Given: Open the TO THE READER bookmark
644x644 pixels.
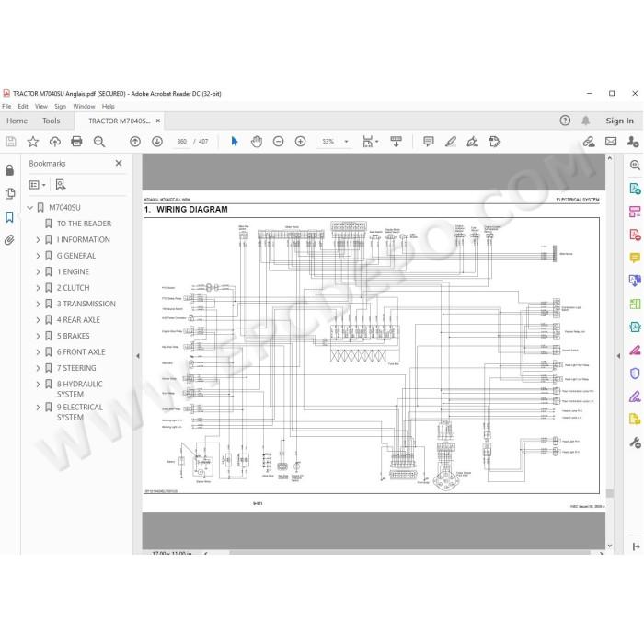Looking at the screenshot, I should click(x=84, y=224).
